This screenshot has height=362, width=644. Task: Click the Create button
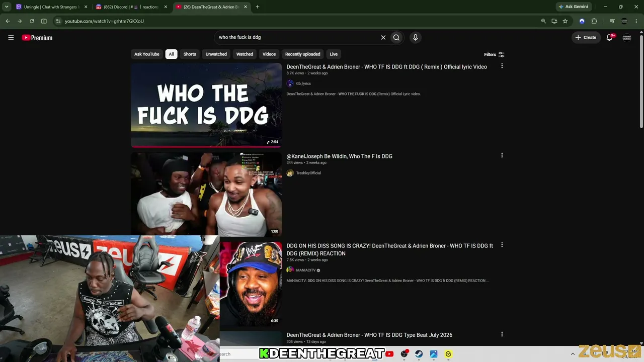tap(586, 37)
